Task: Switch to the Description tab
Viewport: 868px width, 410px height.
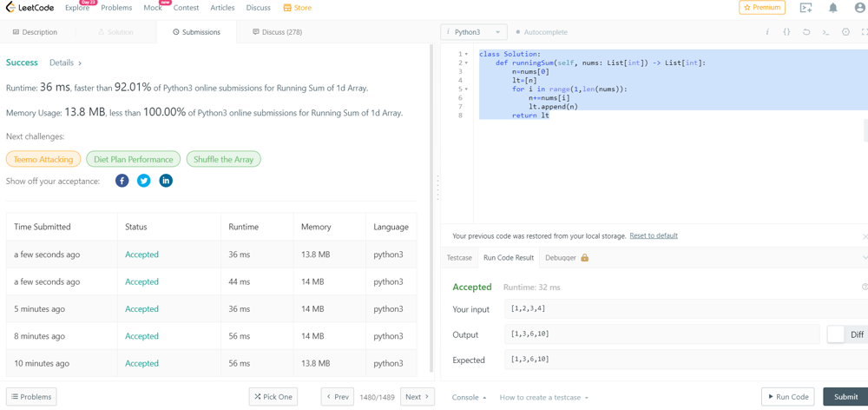Action: (x=35, y=32)
